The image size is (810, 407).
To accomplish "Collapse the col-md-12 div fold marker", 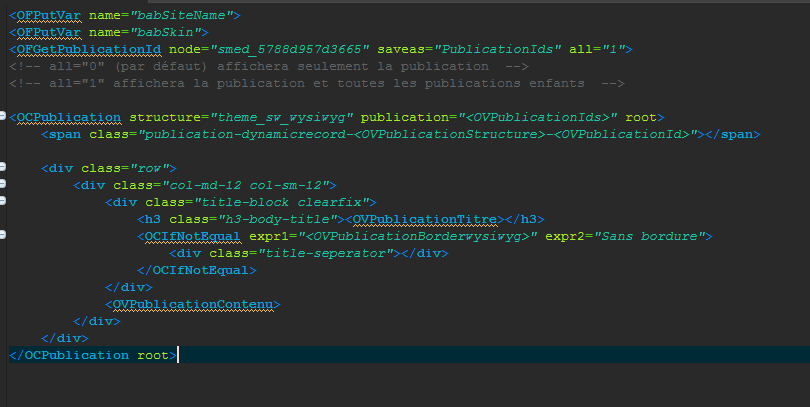I will pos(4,185).
